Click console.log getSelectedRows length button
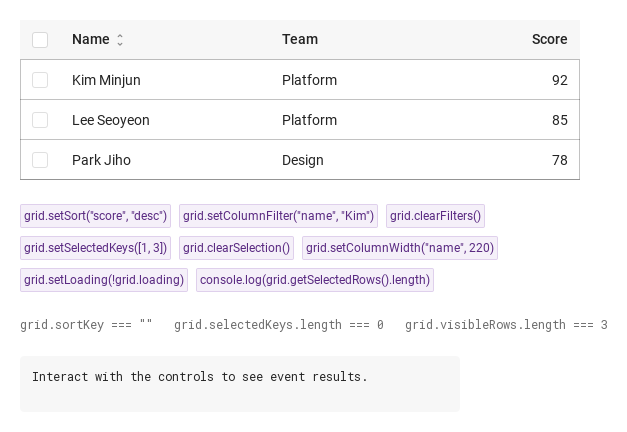Viewport: 627px width, 432px height. pos(315,280)
